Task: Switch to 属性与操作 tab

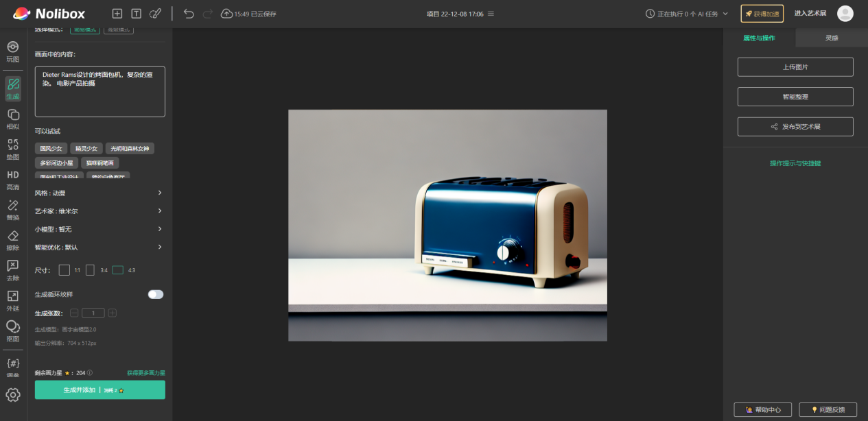Action: [x=759, y=38]
